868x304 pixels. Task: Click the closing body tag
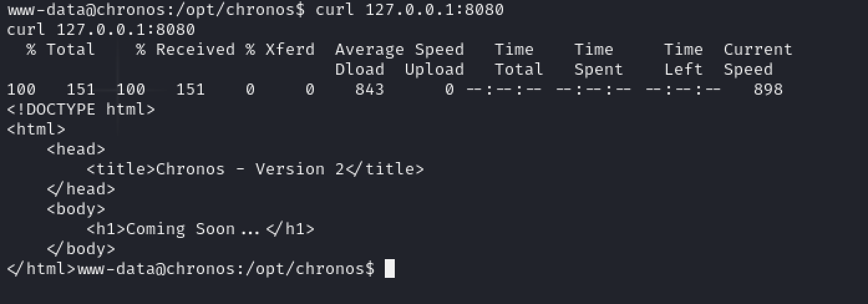(81, 249)
